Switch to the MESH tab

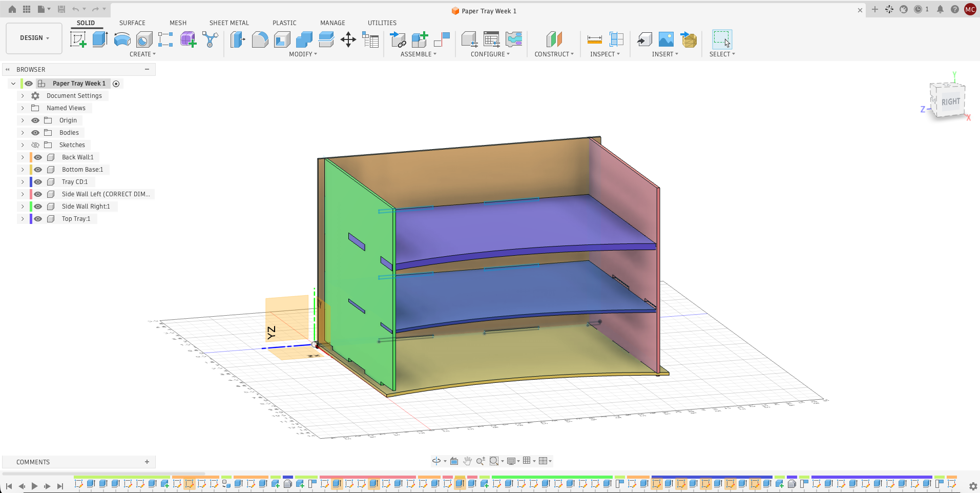click(x=178, y=23)
